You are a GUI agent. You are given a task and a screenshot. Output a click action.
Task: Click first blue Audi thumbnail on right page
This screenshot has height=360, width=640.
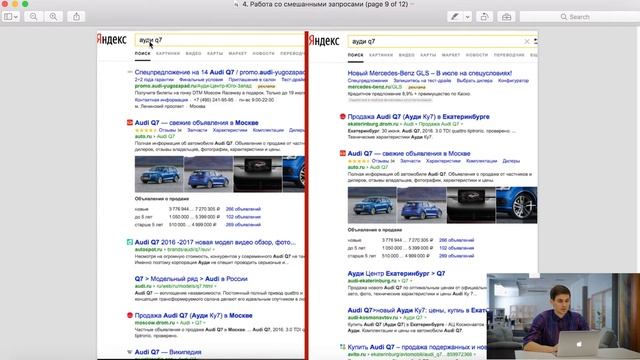[x=372, y=205]
